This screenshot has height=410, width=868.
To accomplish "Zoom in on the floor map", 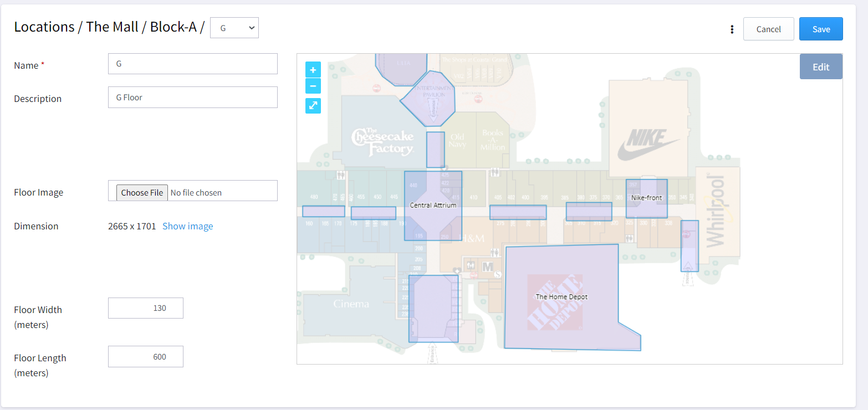I will pos(313,70).
